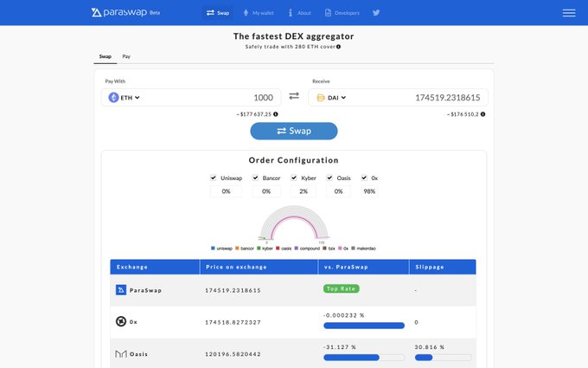Uncheck the 0x checkbox
This screenshot has height=368, width=588.
364,178
